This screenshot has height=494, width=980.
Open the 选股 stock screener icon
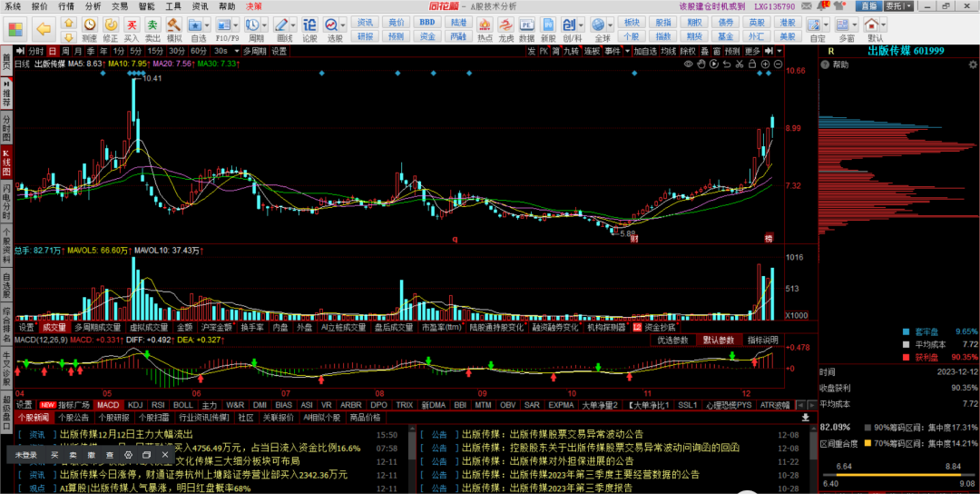click(331, 25)
